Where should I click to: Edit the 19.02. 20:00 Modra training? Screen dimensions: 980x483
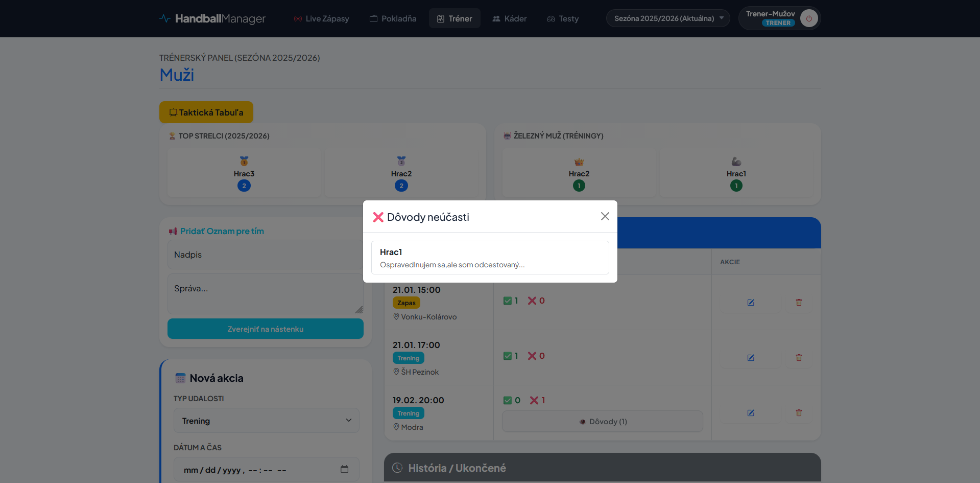point(750,413)
